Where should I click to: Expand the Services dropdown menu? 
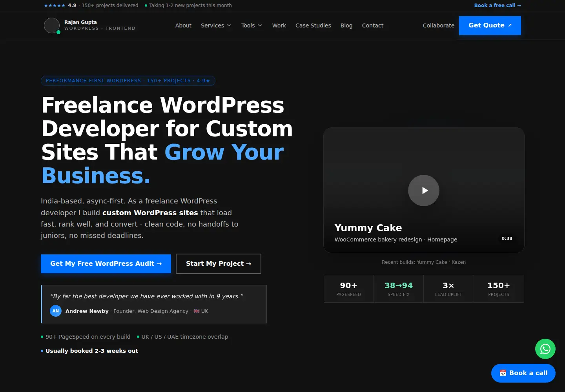[216, 25]
